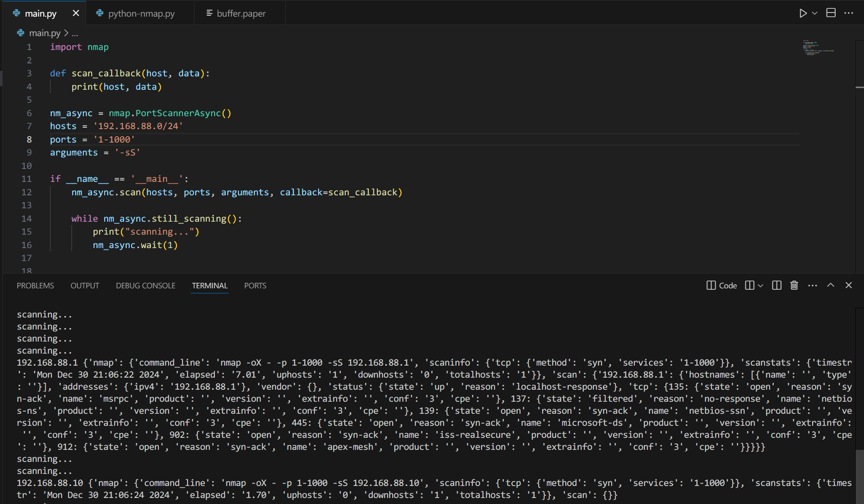Open the PORTS panel tab
Screen dimensions: 864x504
pos(255,286)
